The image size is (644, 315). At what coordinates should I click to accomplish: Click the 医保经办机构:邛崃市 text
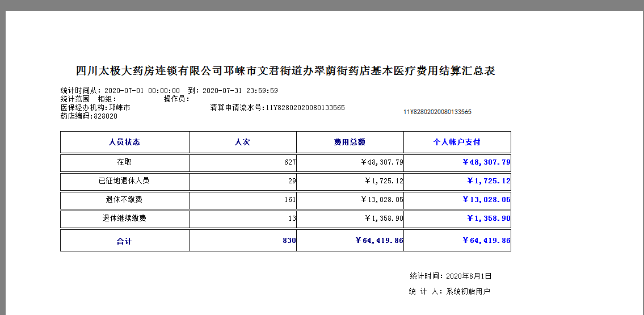click(x=95, y=108)
